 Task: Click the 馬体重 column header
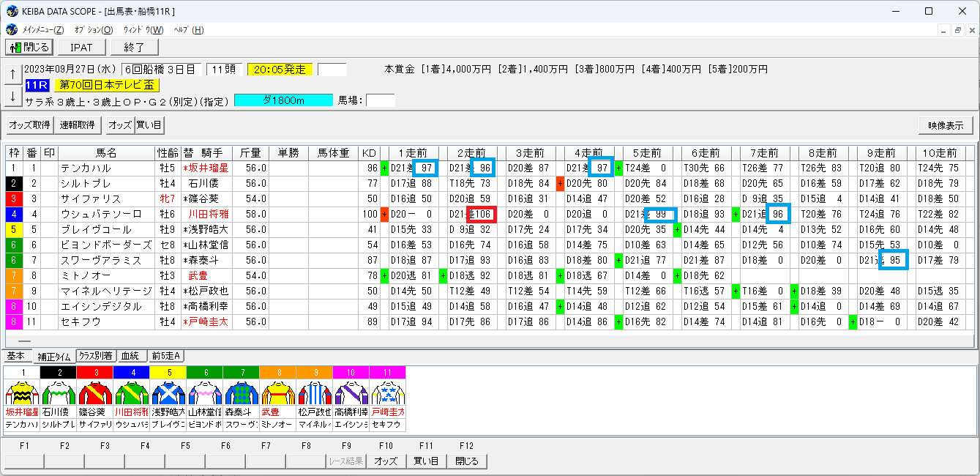coord(333,153)
